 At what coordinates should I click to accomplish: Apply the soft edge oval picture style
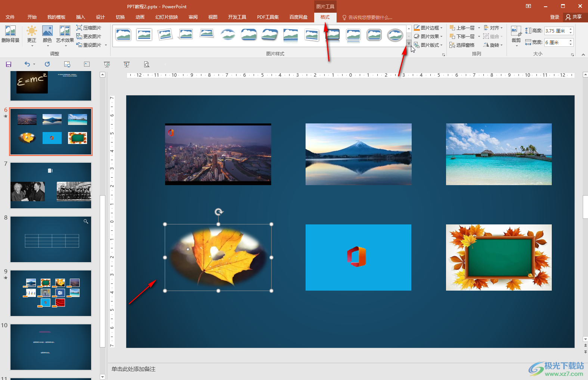pyautogui.click(x=228, y=35)
